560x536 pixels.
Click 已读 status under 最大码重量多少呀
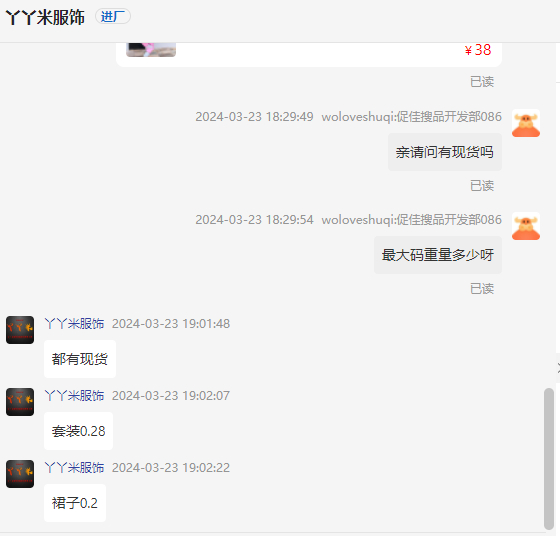pos(482,289)
